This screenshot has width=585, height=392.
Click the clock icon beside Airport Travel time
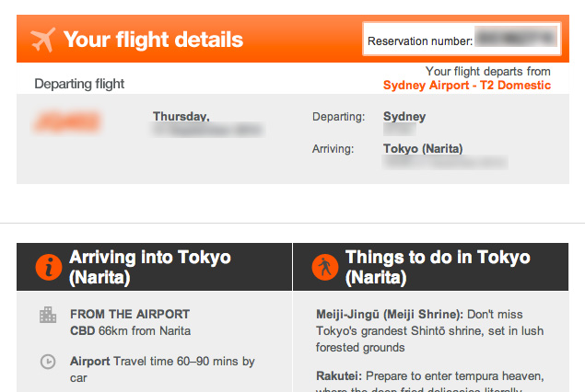[x=48, y=362]
